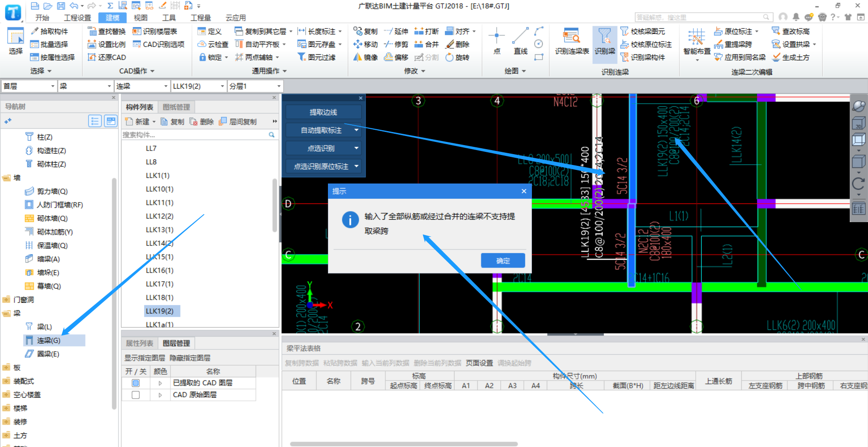868x447 pixels.
Task: Select the 点 point drawing tool
Action: pyautogui.click(x=497, y=41)
